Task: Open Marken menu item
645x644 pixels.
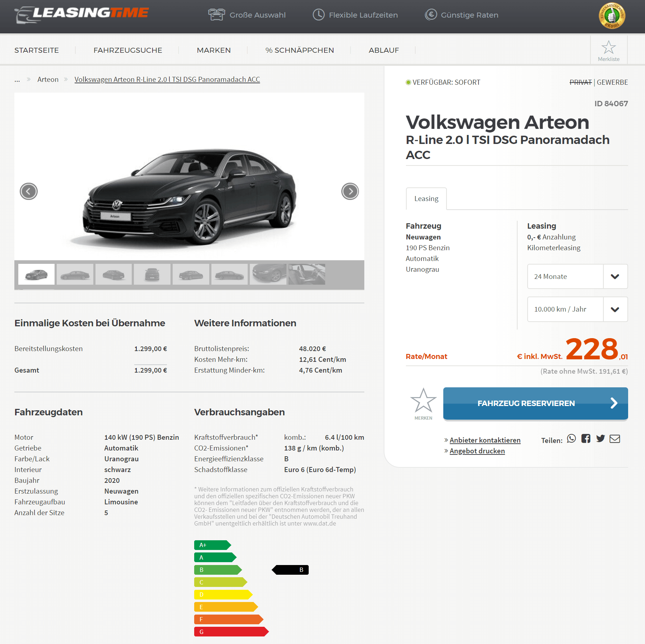Action: [214, 50]
